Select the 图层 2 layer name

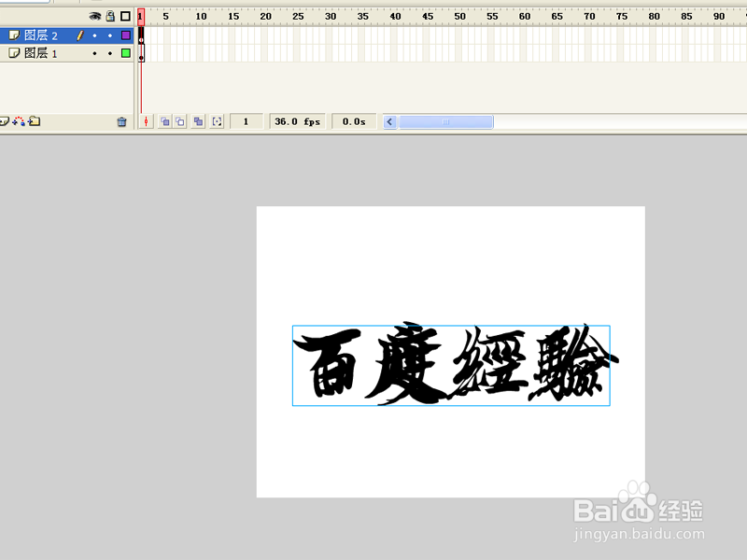pos(40,35)
